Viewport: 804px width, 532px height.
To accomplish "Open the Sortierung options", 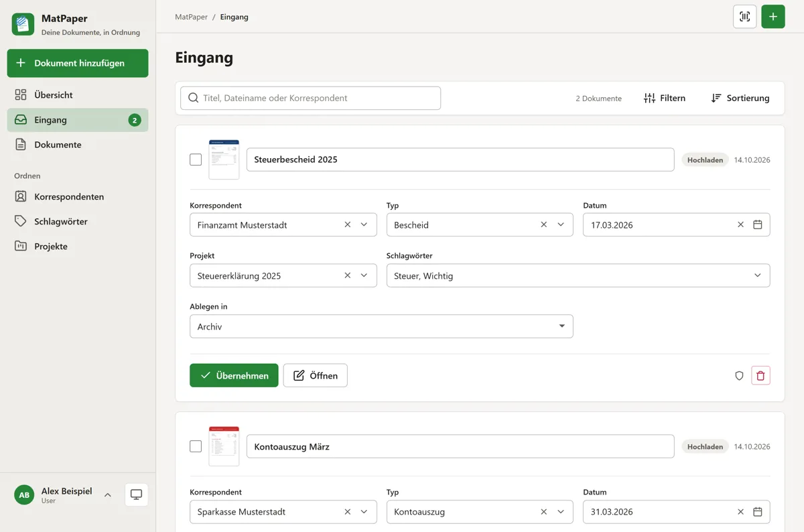I will 740,98.
